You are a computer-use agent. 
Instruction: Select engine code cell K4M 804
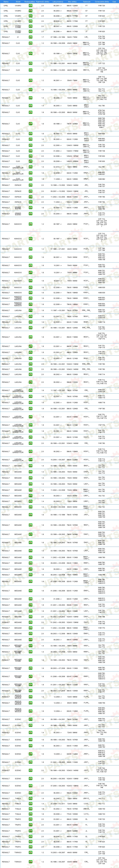click(x=101, y=134)
